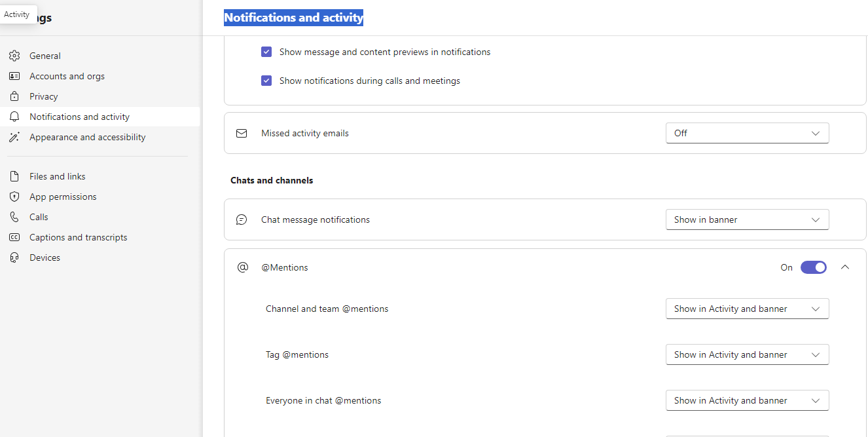Click the Missed activity emails envelope icon

point(242,133)
